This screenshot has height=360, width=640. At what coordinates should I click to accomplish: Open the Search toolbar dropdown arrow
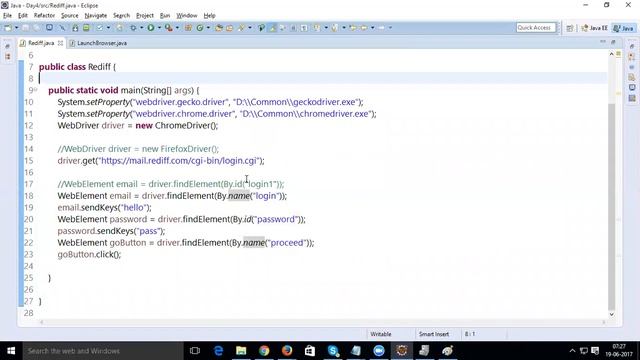click(x=250, y=28)
